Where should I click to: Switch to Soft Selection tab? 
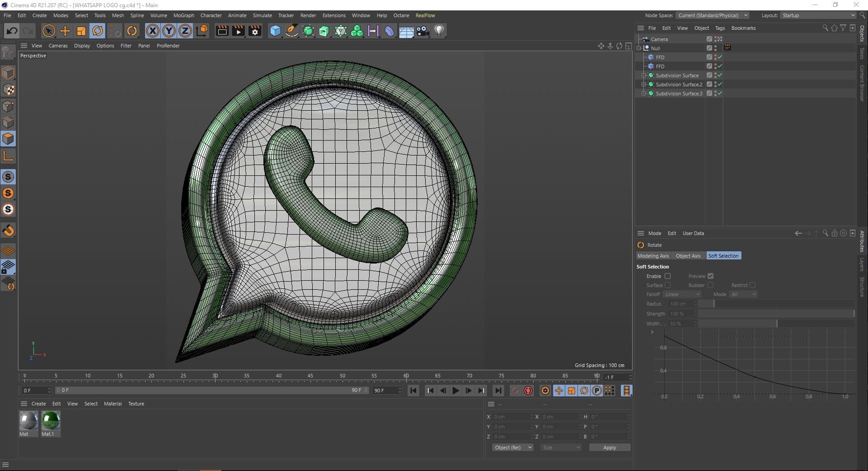723,256
